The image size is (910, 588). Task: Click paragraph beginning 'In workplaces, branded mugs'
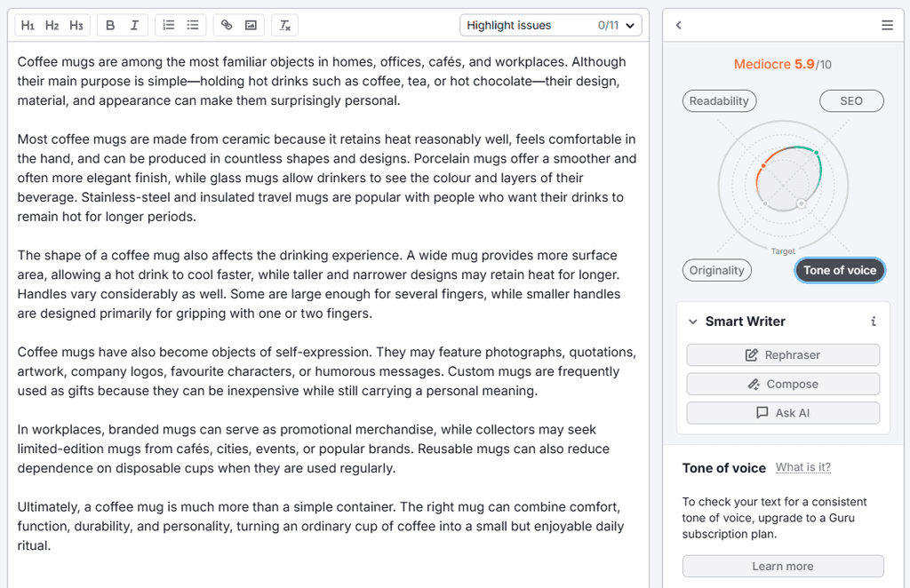[x=314, y=449]
